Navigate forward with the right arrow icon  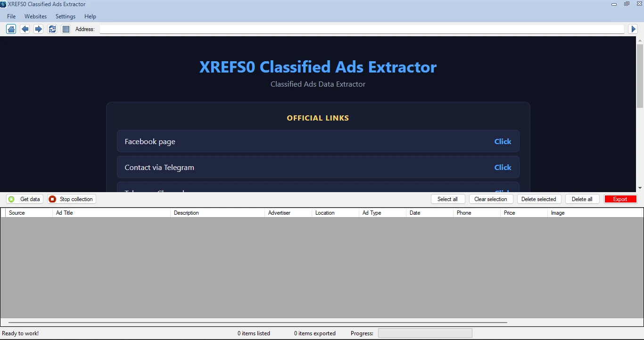[39, 29]
